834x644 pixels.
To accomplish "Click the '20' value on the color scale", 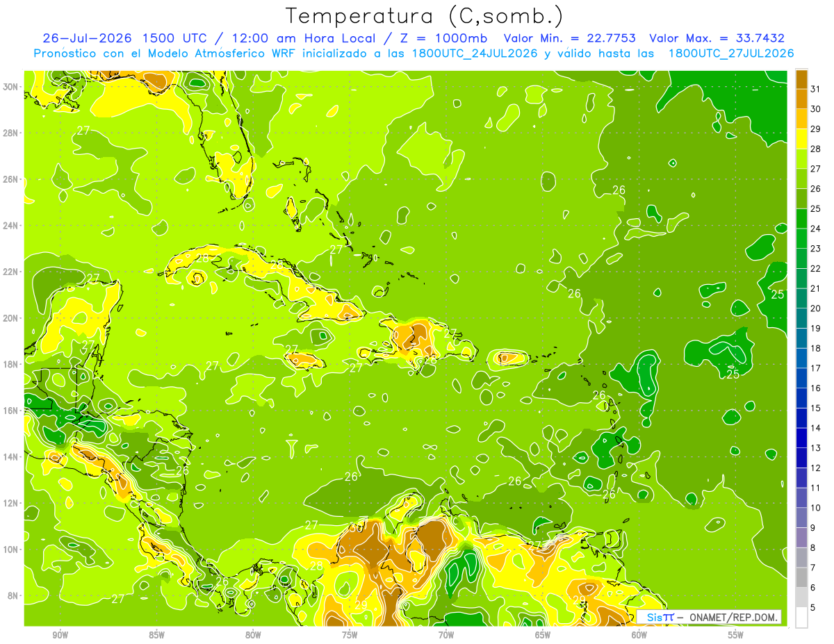I will pos(816,308).
